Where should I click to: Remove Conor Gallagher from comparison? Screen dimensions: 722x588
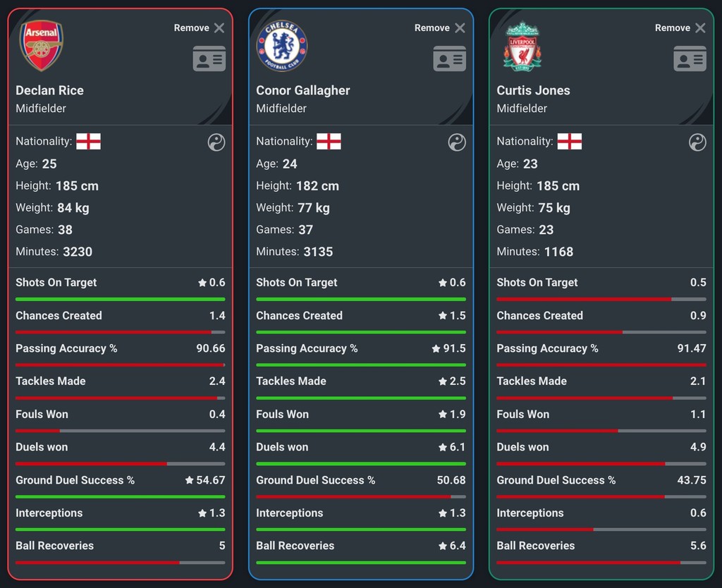[439, 27]
